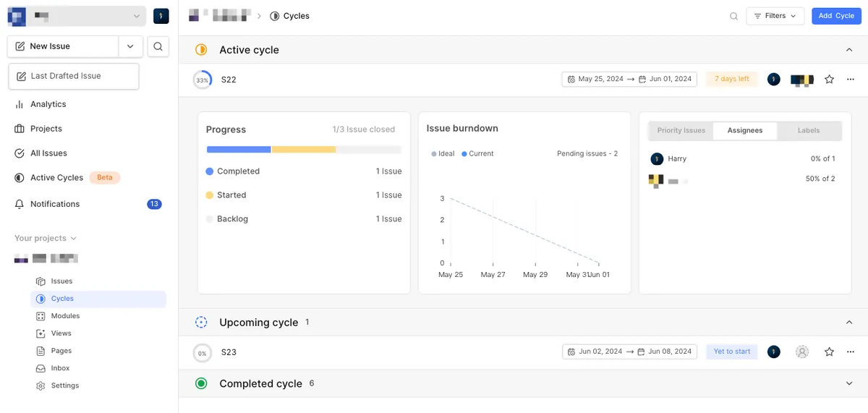868x413 pixels.
Task: Switch to the Labels tab
Action: [x=809, y=131]
